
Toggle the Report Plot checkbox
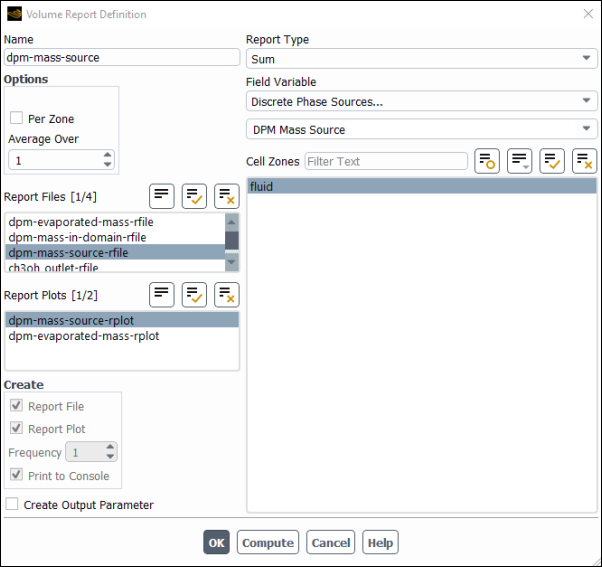[17, 428]
